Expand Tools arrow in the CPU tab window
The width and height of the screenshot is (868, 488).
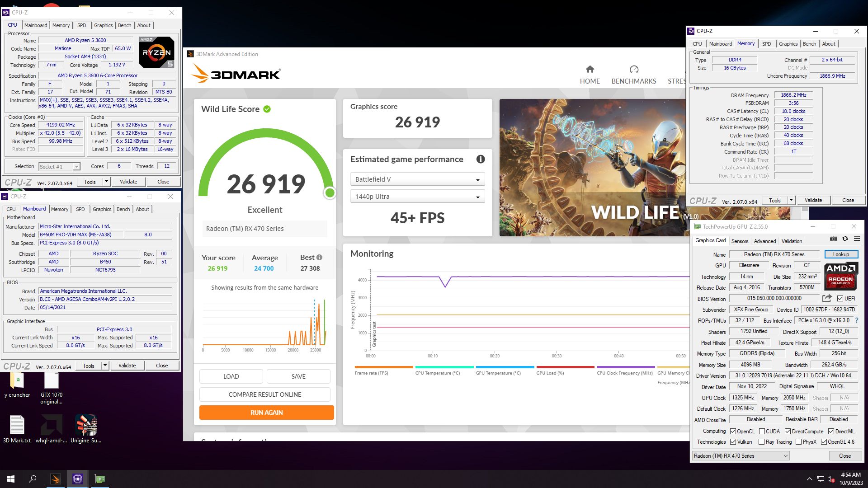pyautogui.click(x=106, y=182)
